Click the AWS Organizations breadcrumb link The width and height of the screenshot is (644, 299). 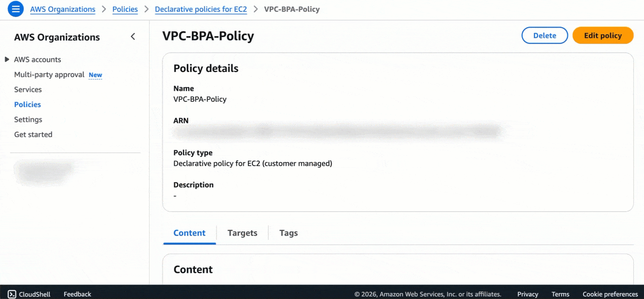pyautogui.click(x=63, y=9)
